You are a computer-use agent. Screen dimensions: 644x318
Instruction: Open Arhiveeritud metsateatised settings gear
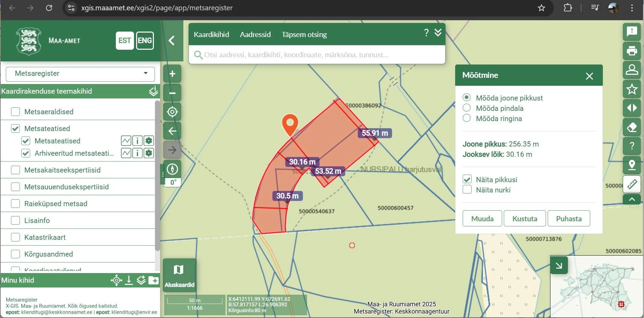coord(149,153)
